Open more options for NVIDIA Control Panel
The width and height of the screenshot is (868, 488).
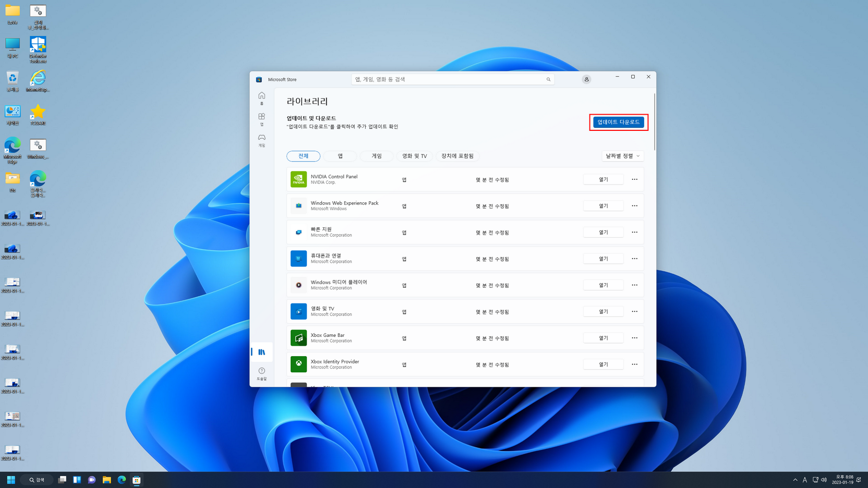coord(634,179)
